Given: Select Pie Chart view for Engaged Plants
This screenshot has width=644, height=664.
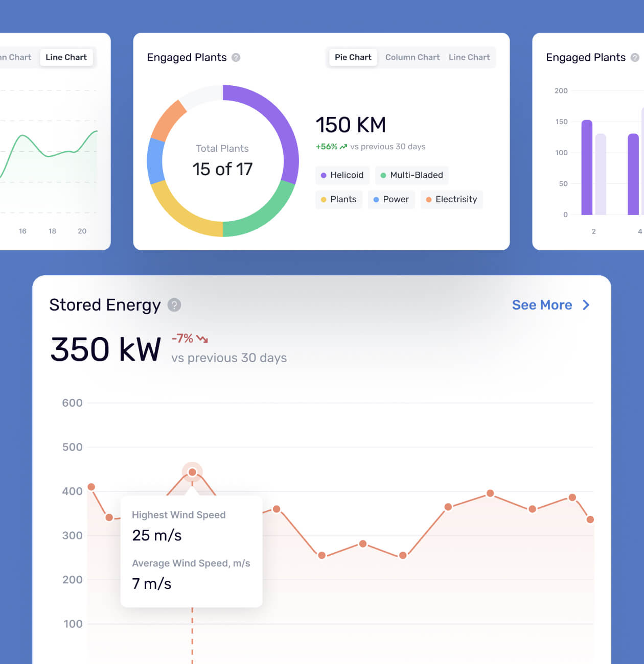Looking at the screenshot, I should 353,57.
